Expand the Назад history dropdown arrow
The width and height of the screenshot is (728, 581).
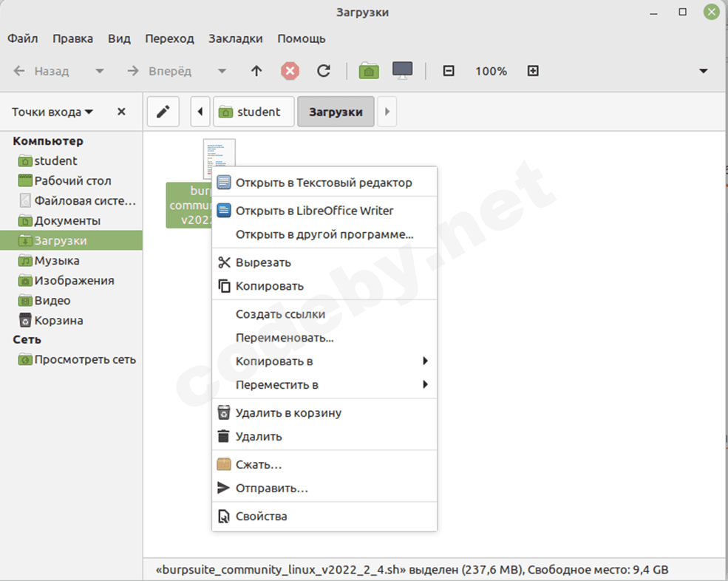click(x=98, y=72)
